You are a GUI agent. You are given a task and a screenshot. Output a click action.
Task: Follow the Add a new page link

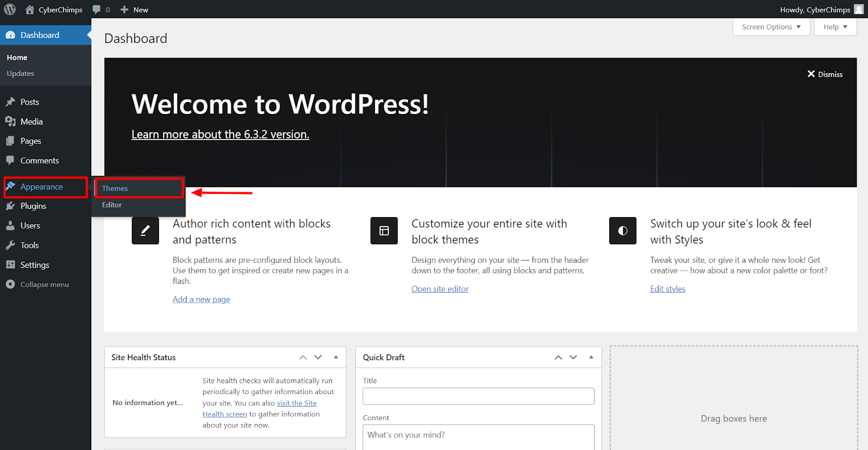(x=201, y=300)
